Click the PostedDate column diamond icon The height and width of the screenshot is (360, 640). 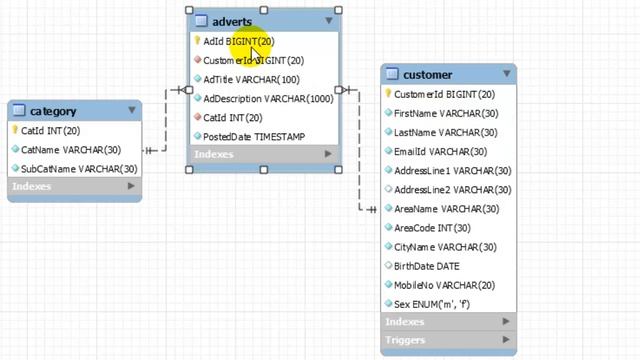pyautogui.click(x=198, y=136)
